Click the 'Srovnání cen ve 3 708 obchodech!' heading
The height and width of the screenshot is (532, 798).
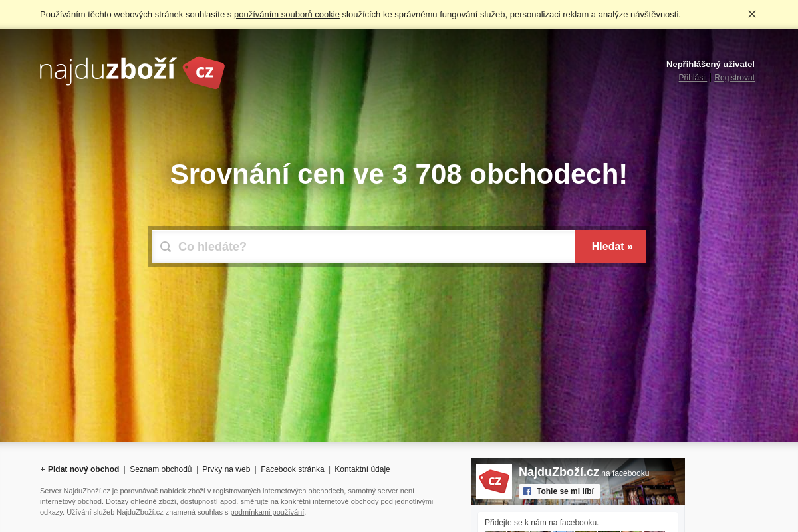(x=399, y=174)
